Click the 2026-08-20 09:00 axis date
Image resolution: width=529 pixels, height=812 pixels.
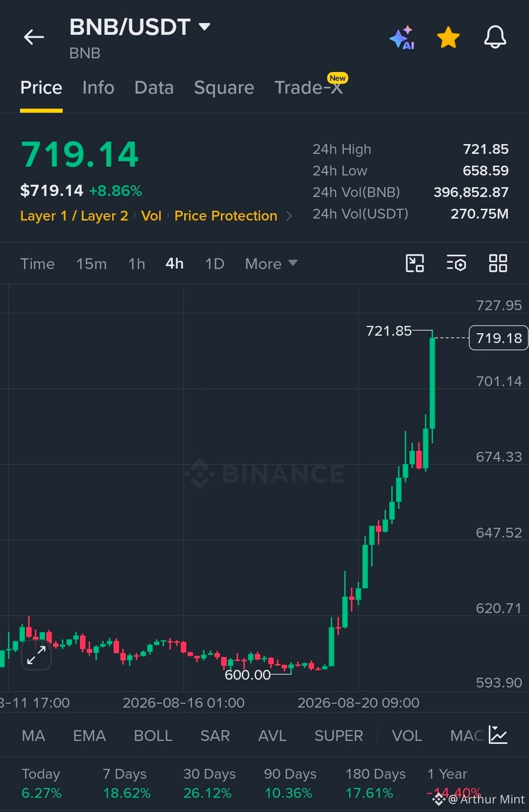pos(359,703)
